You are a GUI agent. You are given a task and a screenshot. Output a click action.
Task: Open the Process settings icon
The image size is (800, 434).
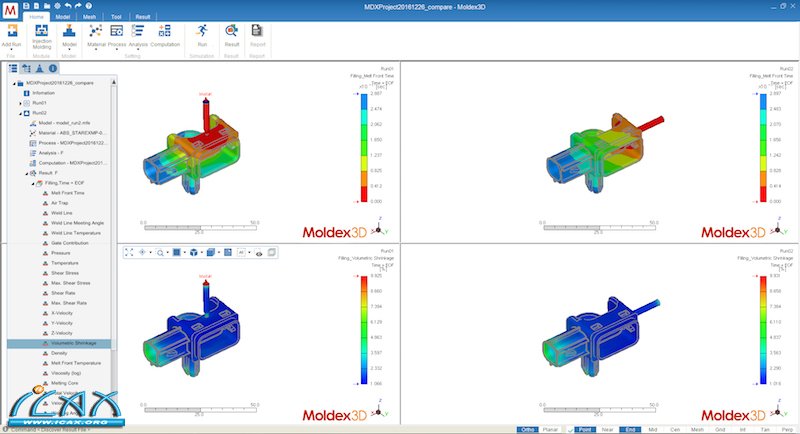tap(116, 31)
